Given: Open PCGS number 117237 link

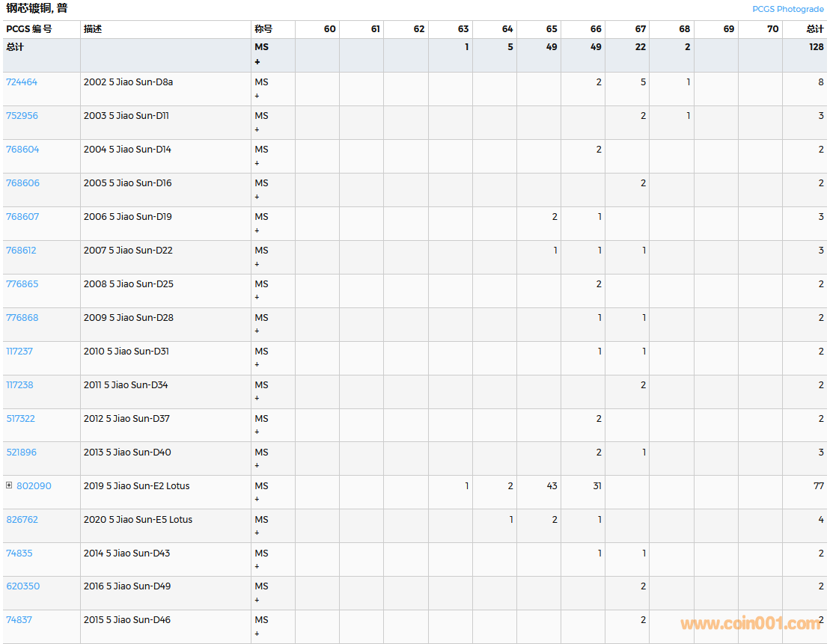Looking at the screenshot, I should coord(19,352).
